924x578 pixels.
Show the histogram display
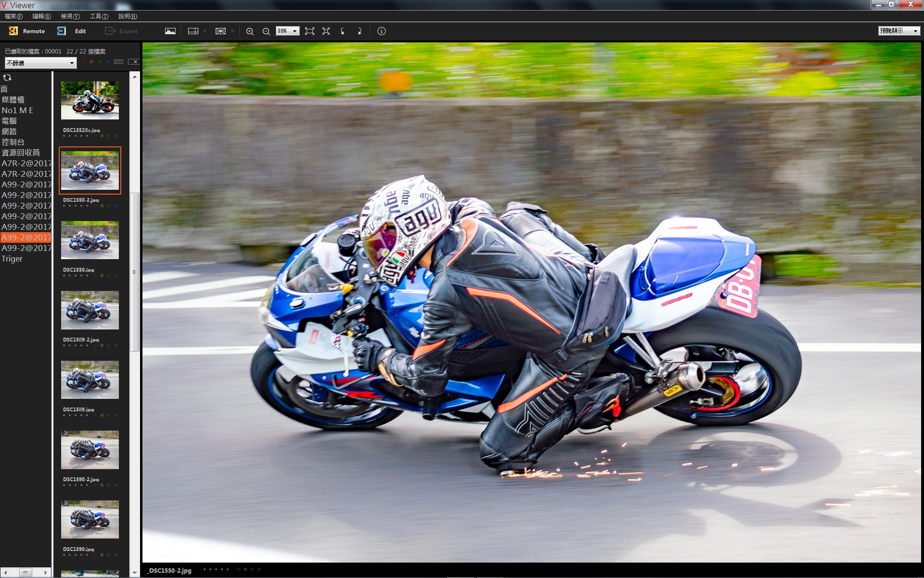point(170,31)
